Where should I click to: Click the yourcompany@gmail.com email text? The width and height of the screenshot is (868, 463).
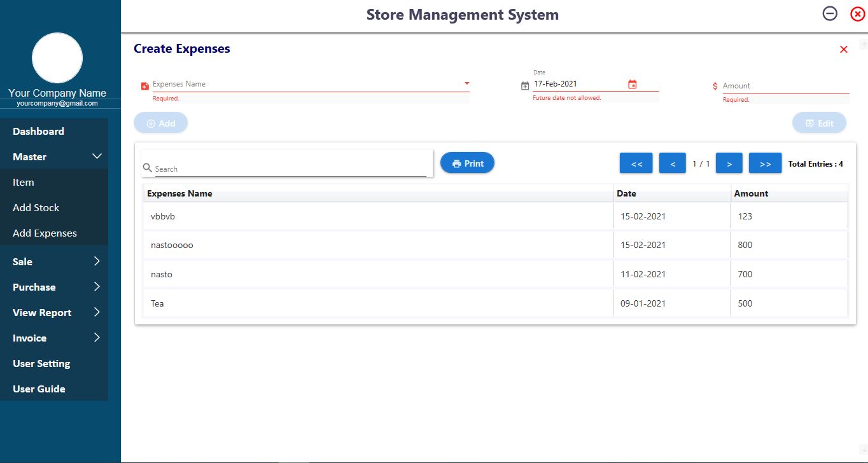[57, 103]
